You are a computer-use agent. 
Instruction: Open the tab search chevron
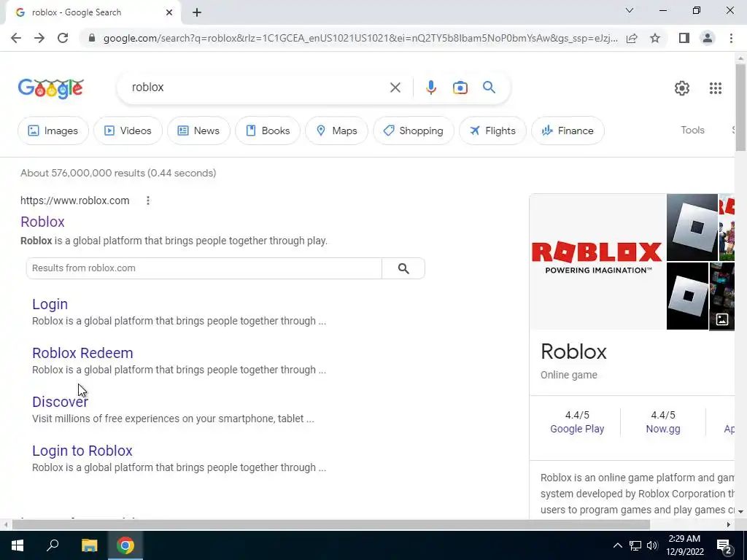pyautogui.click(x=630, y=10)
